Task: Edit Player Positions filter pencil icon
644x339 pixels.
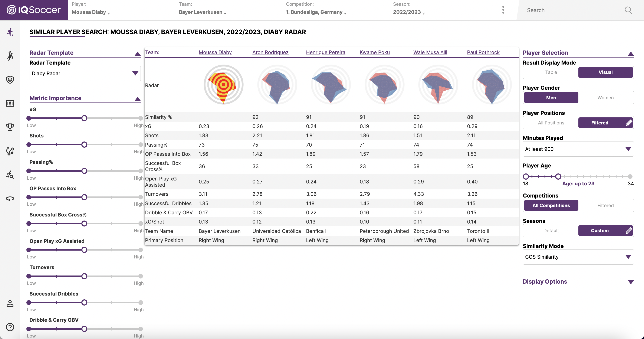Action: (x=629, y=123)
